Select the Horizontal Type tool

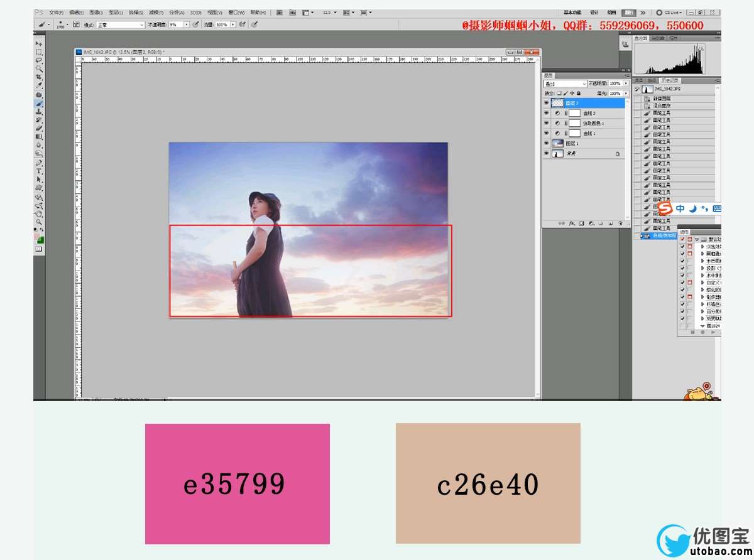(39, 171)
